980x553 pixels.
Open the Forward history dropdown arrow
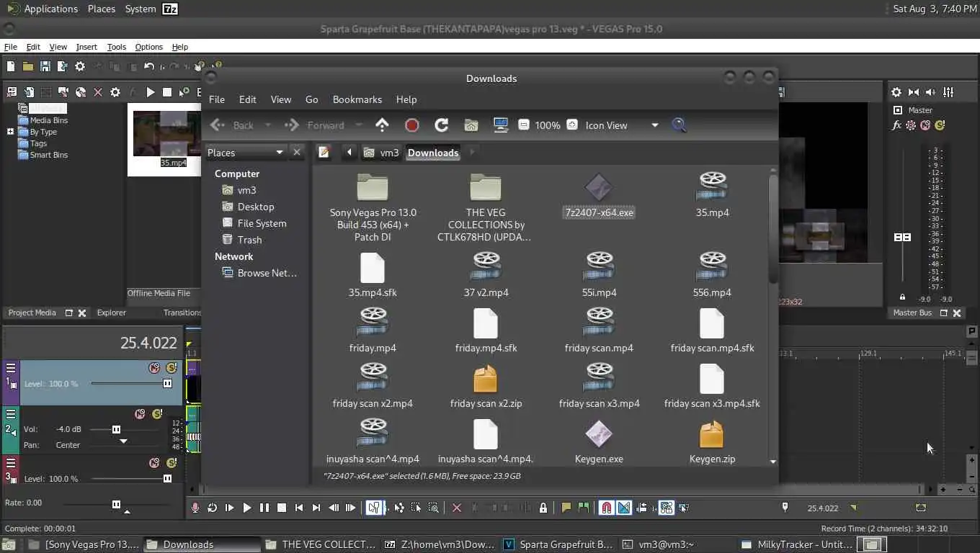coord(359,125)
